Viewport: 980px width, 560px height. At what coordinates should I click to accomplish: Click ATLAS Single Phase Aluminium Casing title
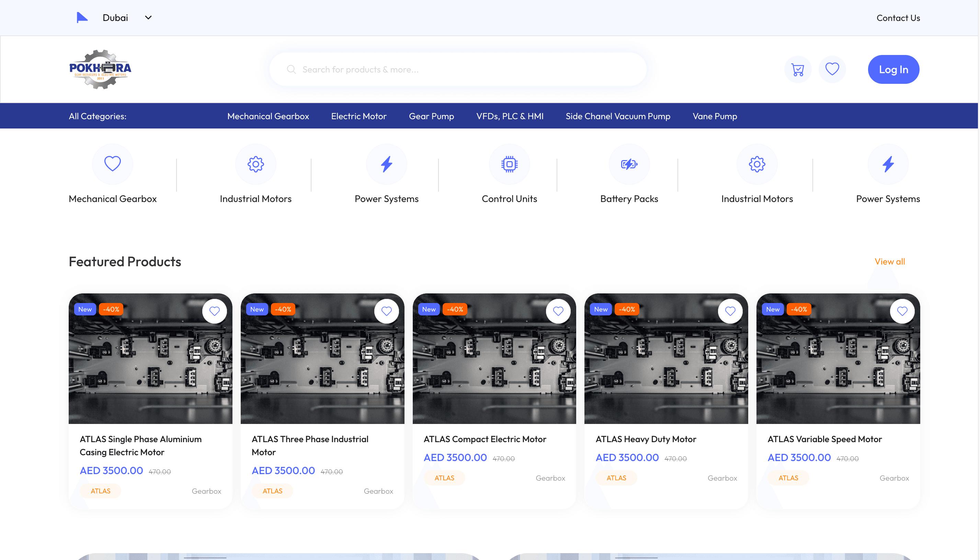point(141,446)
